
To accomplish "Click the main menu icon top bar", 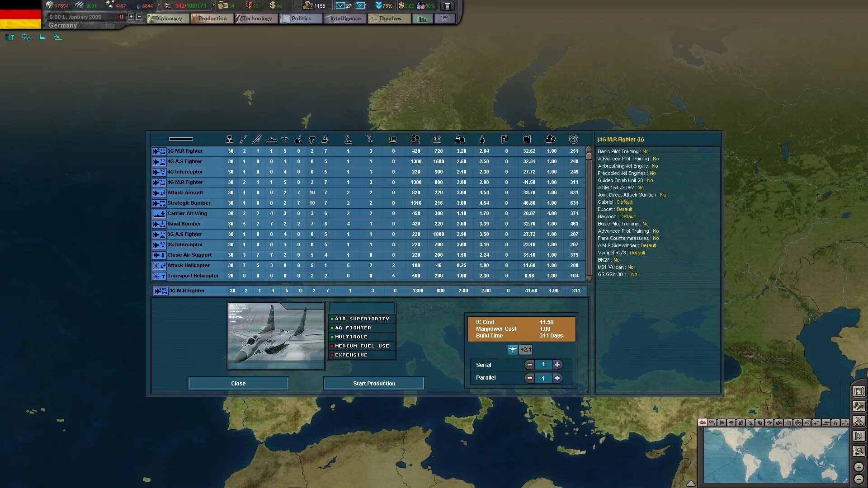I will tap(447, 6).
